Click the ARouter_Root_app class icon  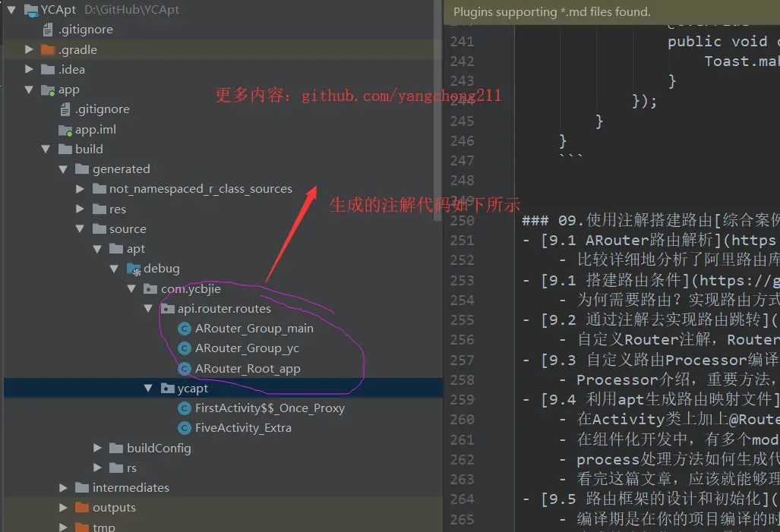(x=185, y=368)
